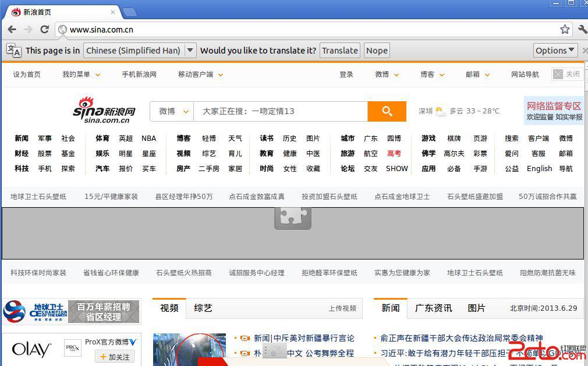Click the 北京时间:2013.6.29 text

[543, 308]
